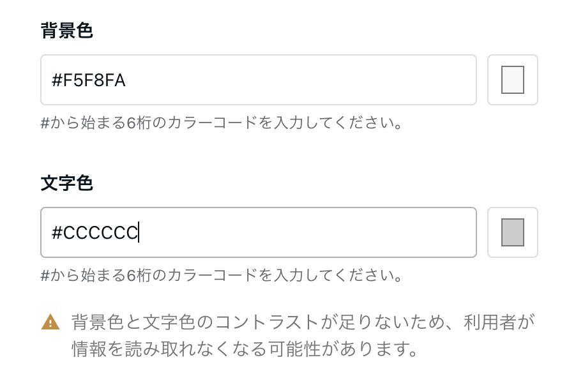Click the gray preview square inside the 文字色 swatch

point(512,232)
